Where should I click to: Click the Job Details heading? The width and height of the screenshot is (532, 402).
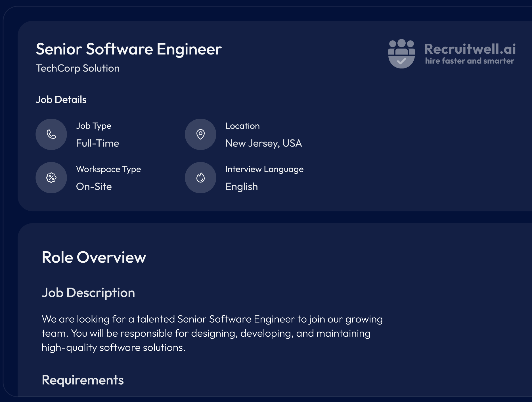61,100
